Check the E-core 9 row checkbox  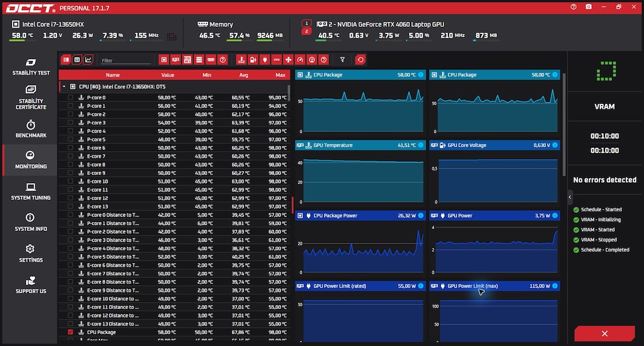(x=70, y=173)
